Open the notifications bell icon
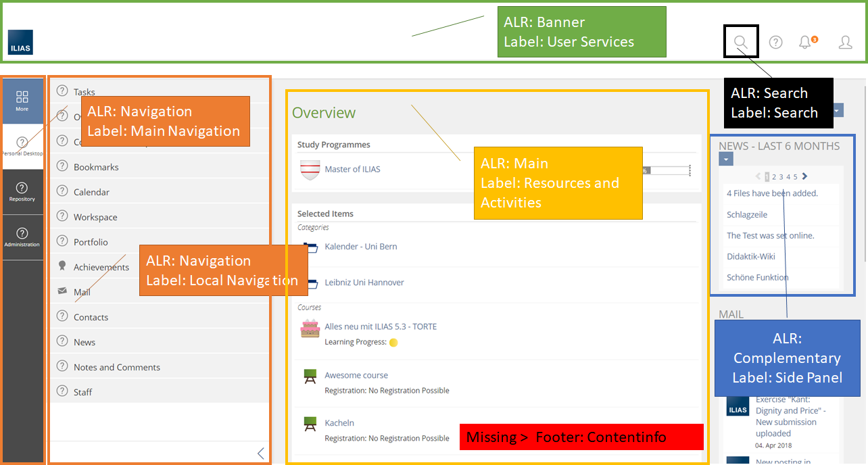Screen dimensions: 868x465 804,43
